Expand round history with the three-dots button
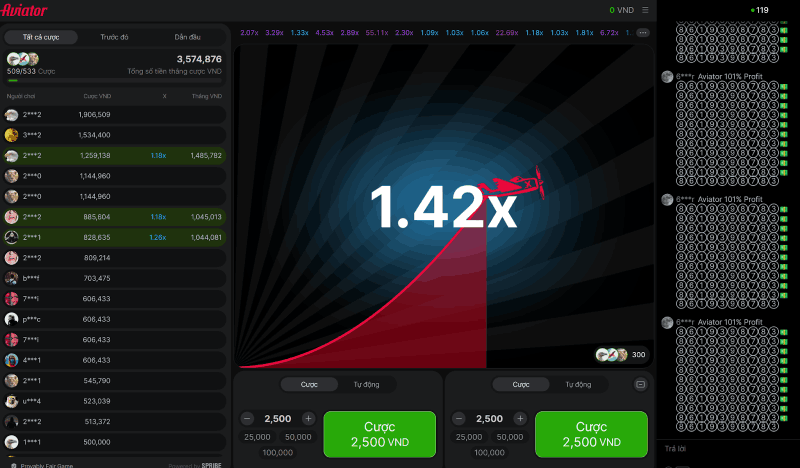 coord(643,33)
